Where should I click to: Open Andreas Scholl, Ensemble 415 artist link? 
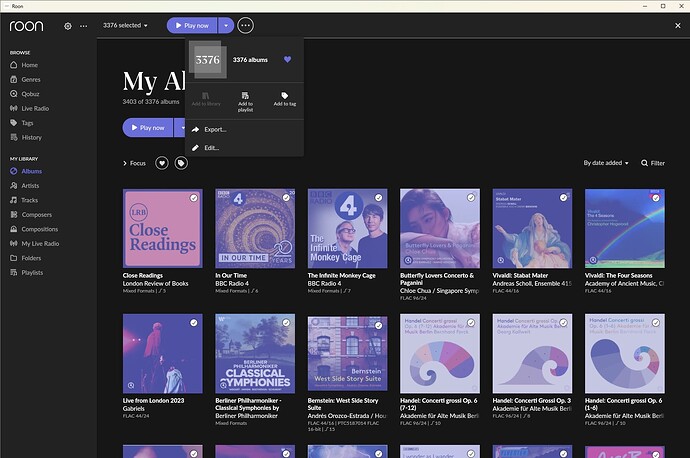[532, 284]
